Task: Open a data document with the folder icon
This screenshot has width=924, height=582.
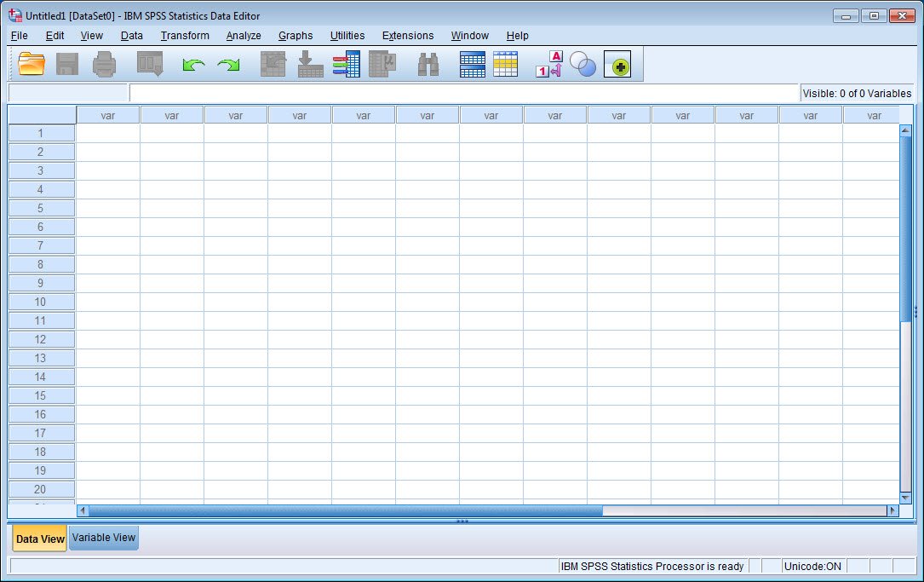Action: tap(32, 64)
